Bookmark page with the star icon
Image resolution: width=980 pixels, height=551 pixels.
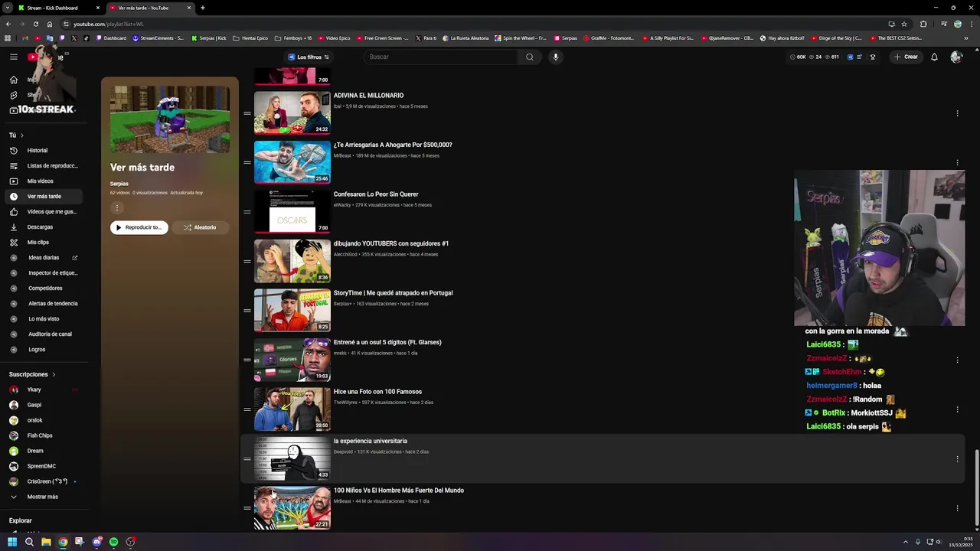coord(904,24)
